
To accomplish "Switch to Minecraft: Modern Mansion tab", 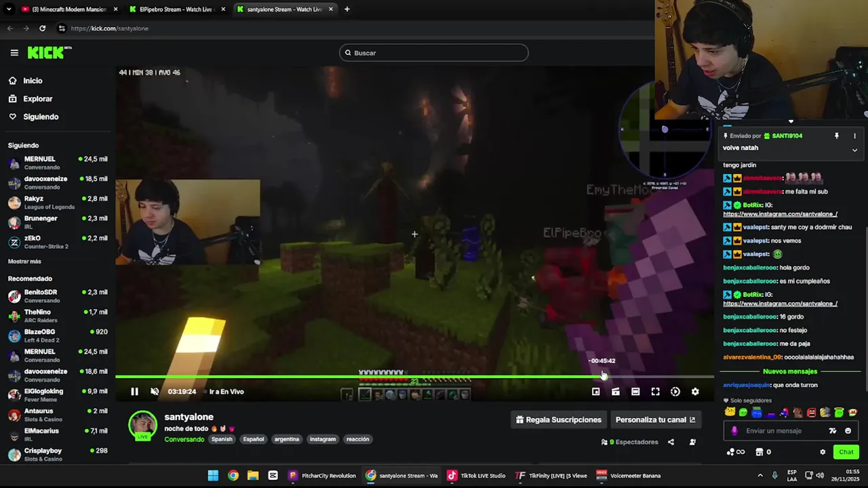I will click(70, 9).
